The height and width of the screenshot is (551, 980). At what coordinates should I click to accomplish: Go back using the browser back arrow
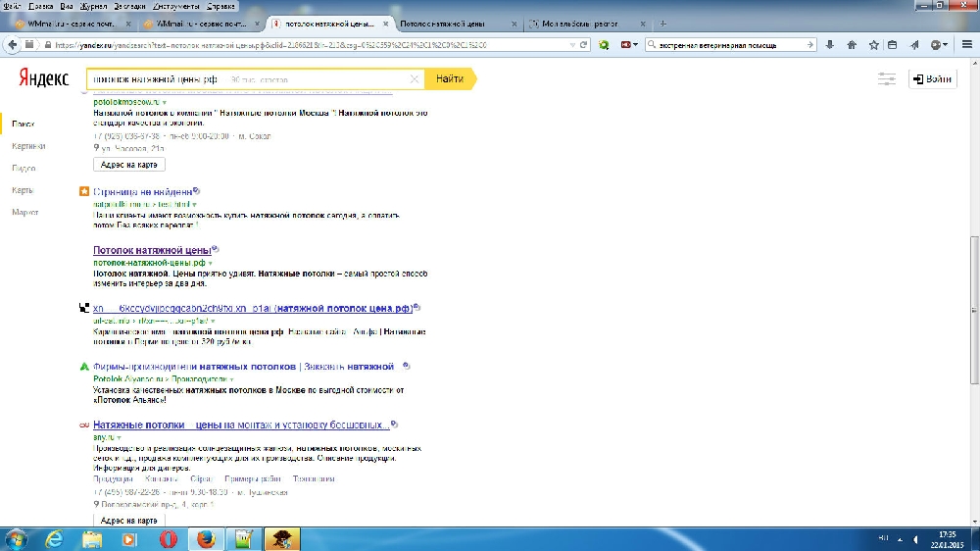point(13,45)
